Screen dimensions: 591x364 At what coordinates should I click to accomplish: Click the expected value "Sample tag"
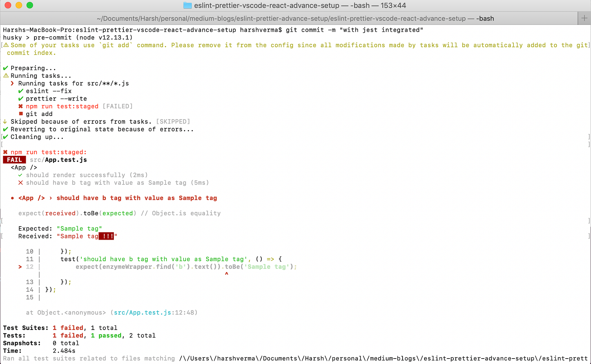(x=79, y=229)
